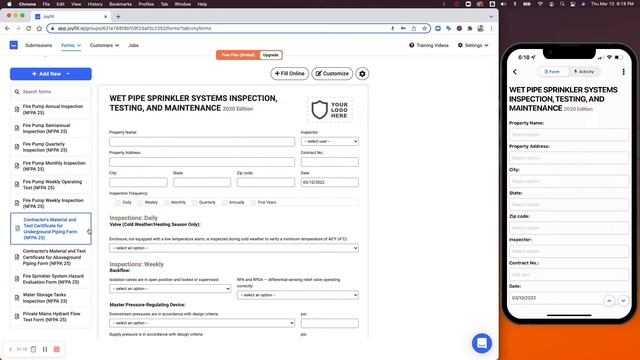640x360 pixels.
Task: Go to Submissions page
Action: (38, 45)
